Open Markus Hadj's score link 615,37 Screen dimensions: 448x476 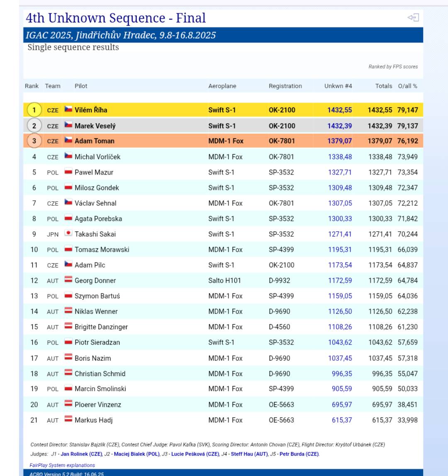[342, 420]
